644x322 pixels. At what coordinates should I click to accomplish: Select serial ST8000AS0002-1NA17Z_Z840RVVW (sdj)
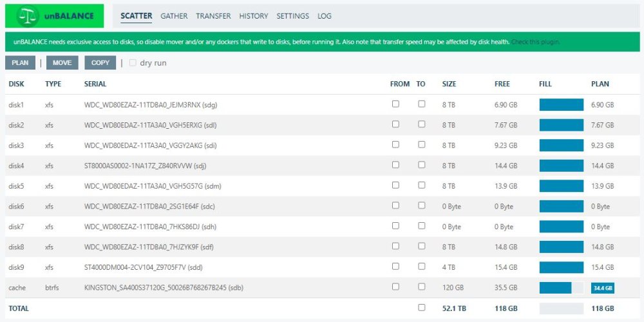click(145, 166)
